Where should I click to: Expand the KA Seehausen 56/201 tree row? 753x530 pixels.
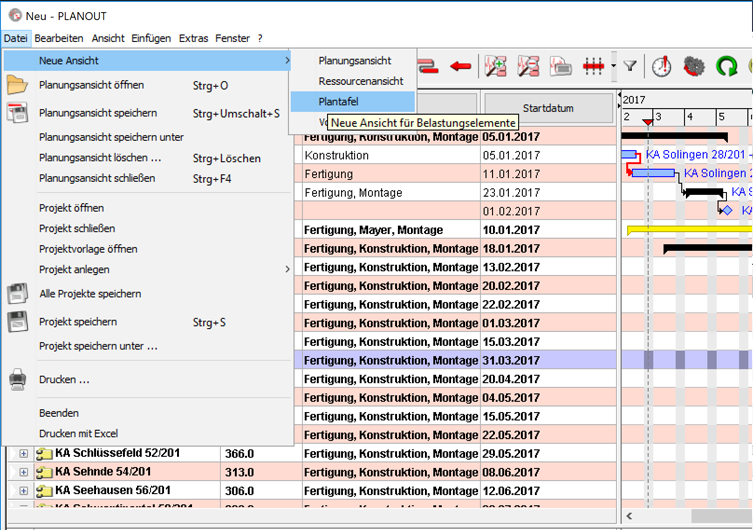point(23,491)
